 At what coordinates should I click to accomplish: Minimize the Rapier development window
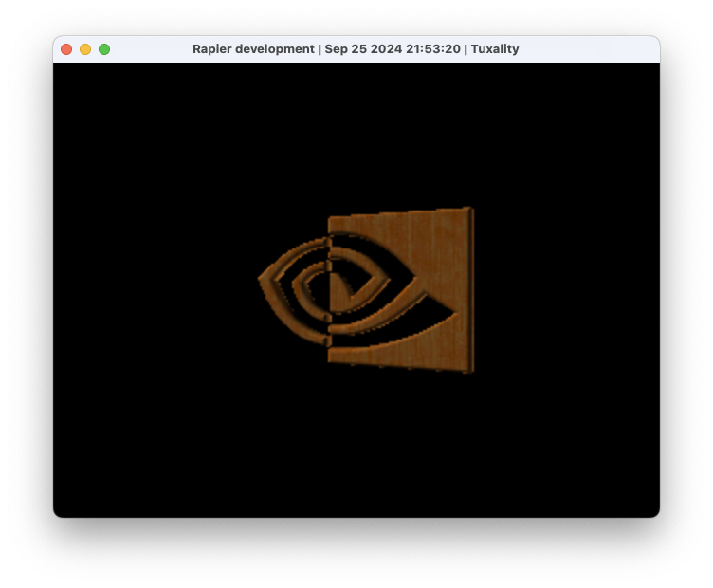pos(85,49)
